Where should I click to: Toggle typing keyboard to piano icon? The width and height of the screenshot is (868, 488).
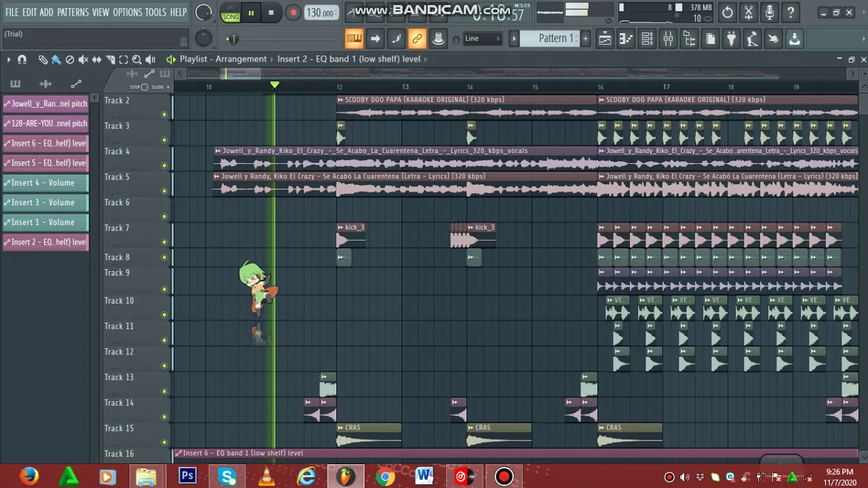(x=354, y=39)
